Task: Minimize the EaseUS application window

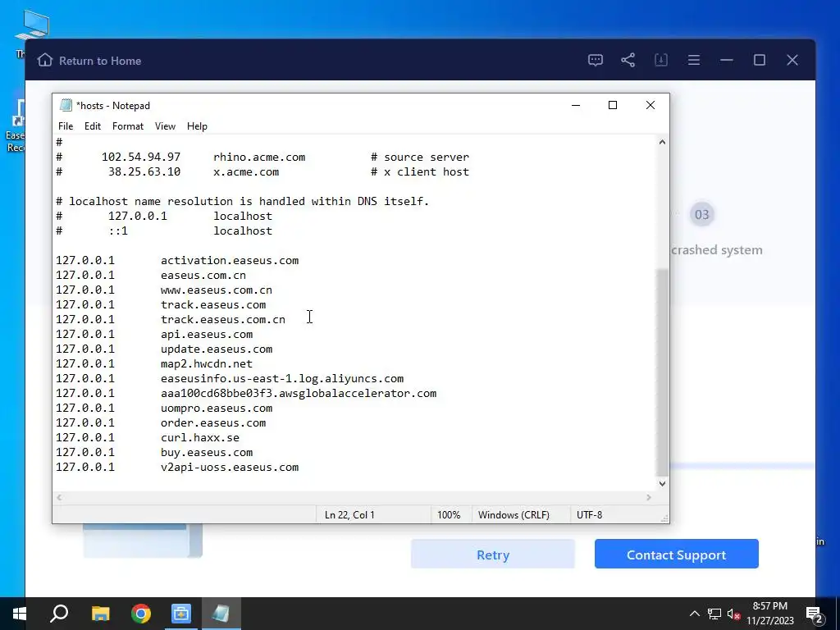Action: [x=727, y=60]
